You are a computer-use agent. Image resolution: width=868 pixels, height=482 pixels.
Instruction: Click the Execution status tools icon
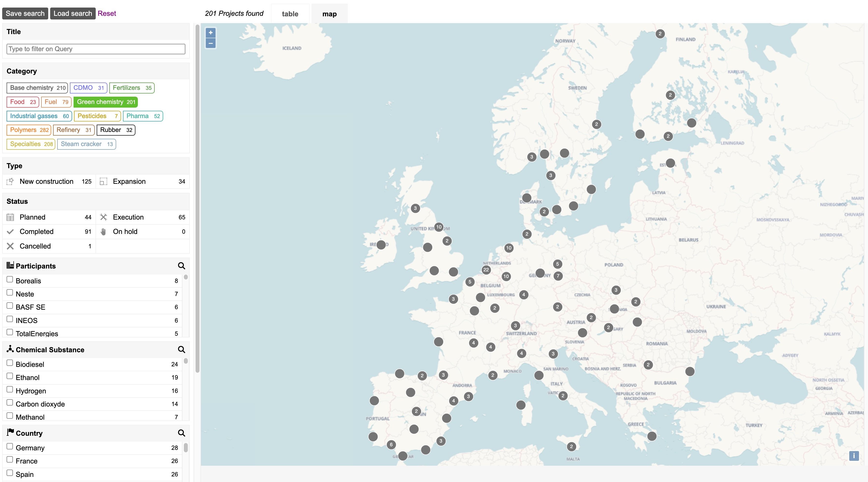tap(104, 217)
